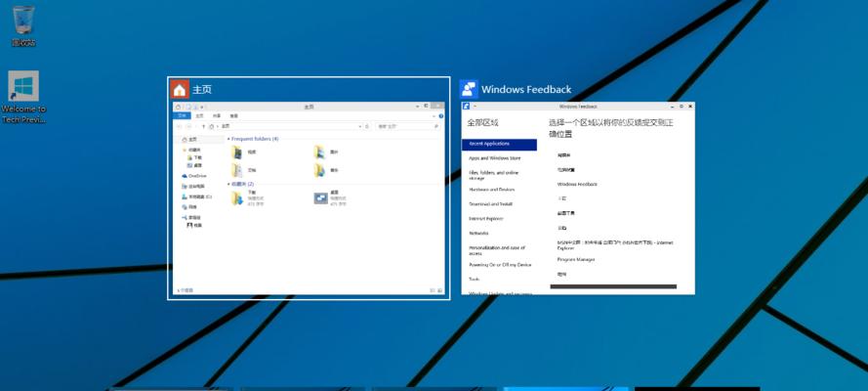This screenshot has height=391, width=868.
Task: Switch Explorer to large icons view
Action: [440, 290]
